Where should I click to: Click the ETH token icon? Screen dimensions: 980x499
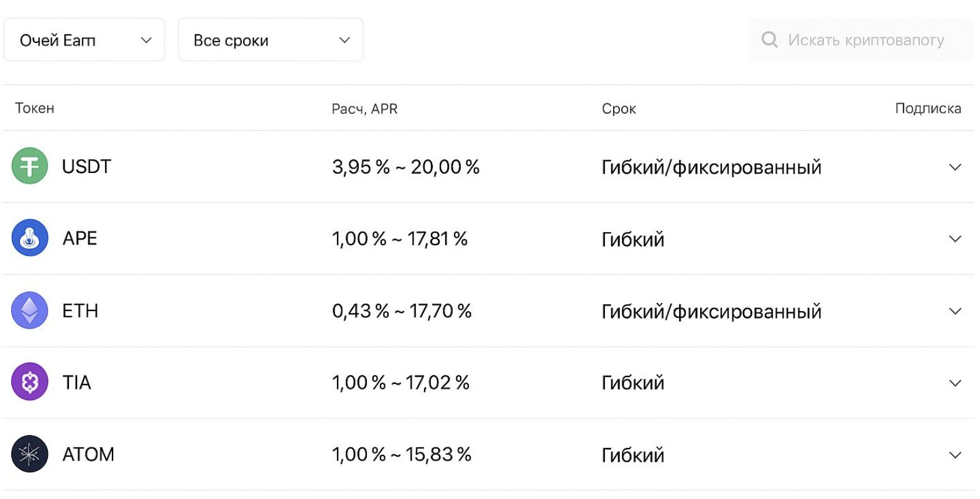(30, 310)
